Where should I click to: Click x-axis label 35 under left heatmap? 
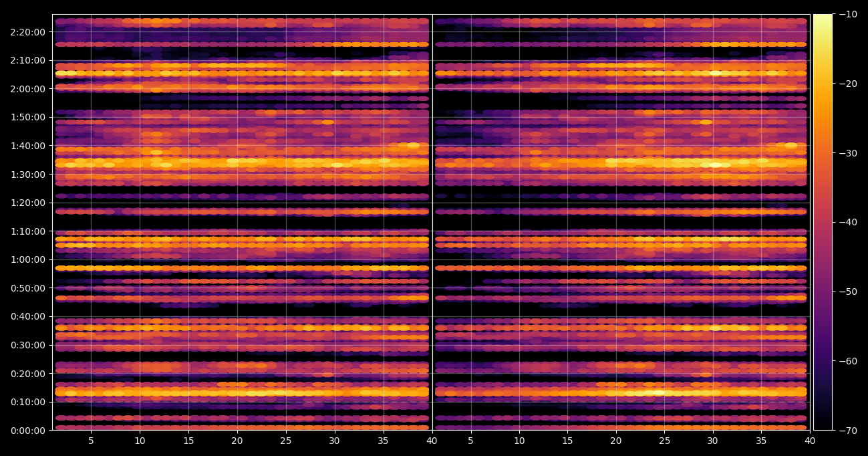pyautogui.click(x=384, y=441)
